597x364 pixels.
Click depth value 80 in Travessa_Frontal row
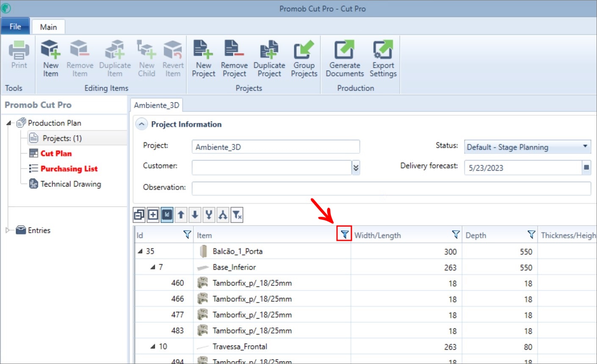tap(528, 347)
